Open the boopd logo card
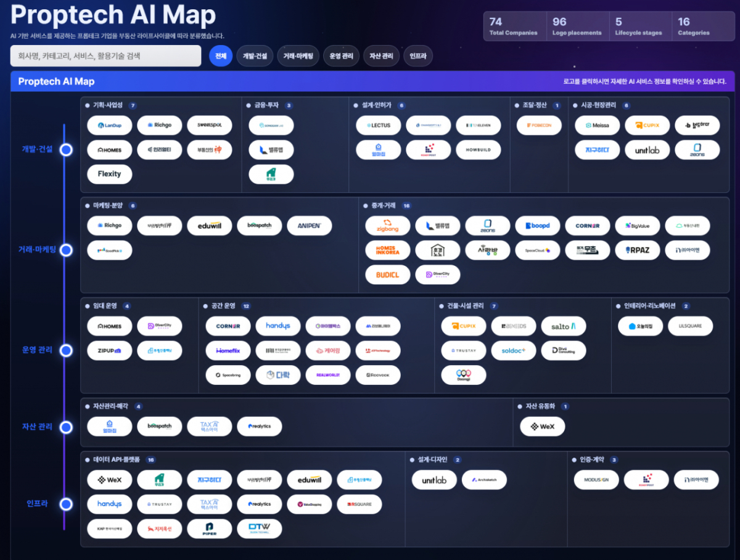The image size is (740, 560). [x=538, y=226]
